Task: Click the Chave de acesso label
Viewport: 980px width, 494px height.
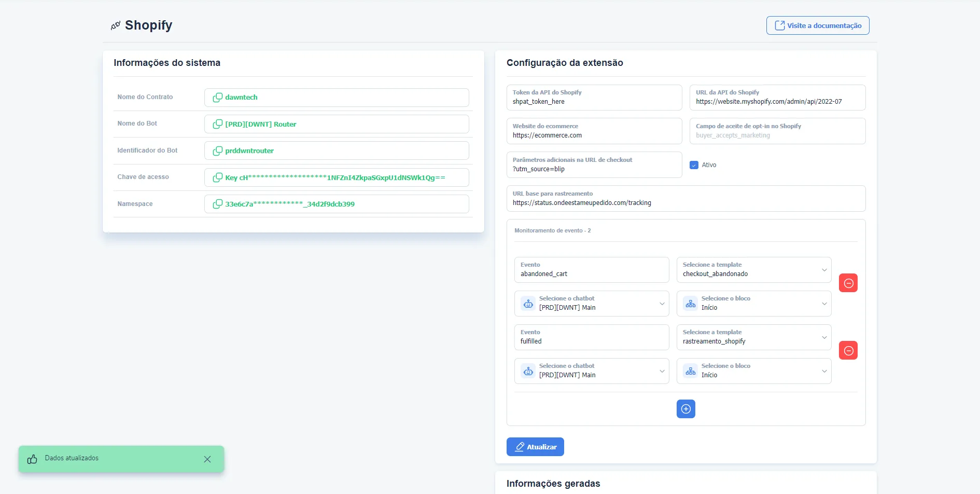Action: [x=143, y=177]
